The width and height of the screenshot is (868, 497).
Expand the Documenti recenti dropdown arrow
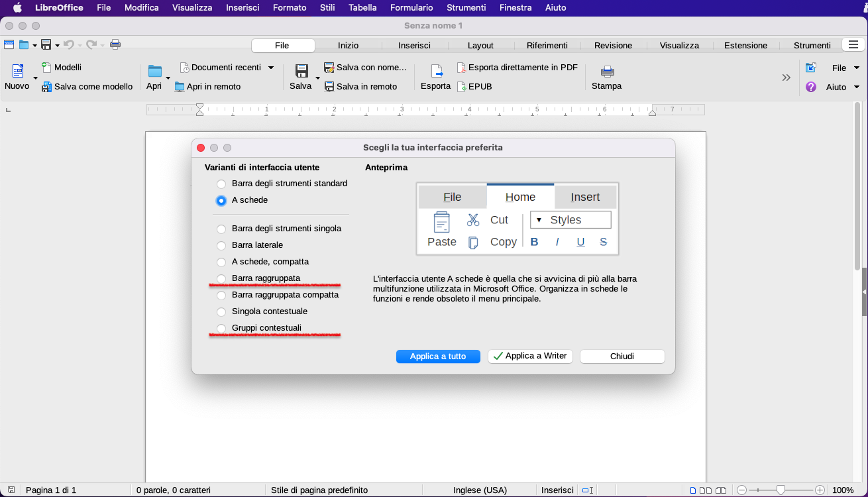pyautogui.click(x=271, y=68)
